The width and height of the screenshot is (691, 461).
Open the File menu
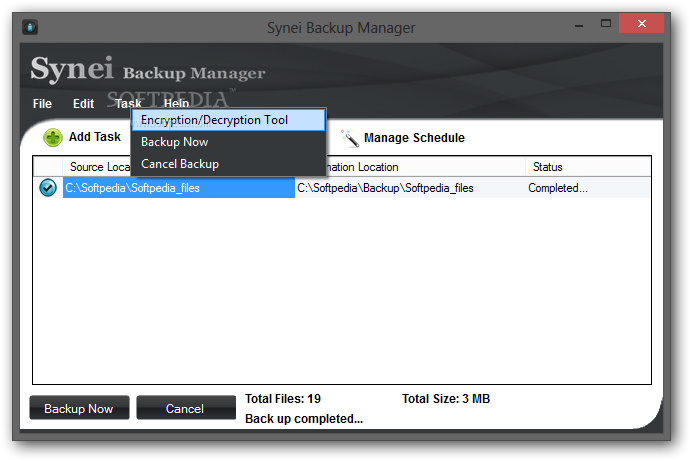click(42, 104)
